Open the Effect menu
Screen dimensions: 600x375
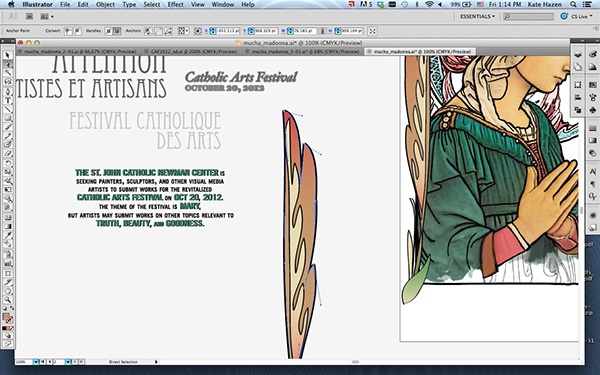[176, 5]
